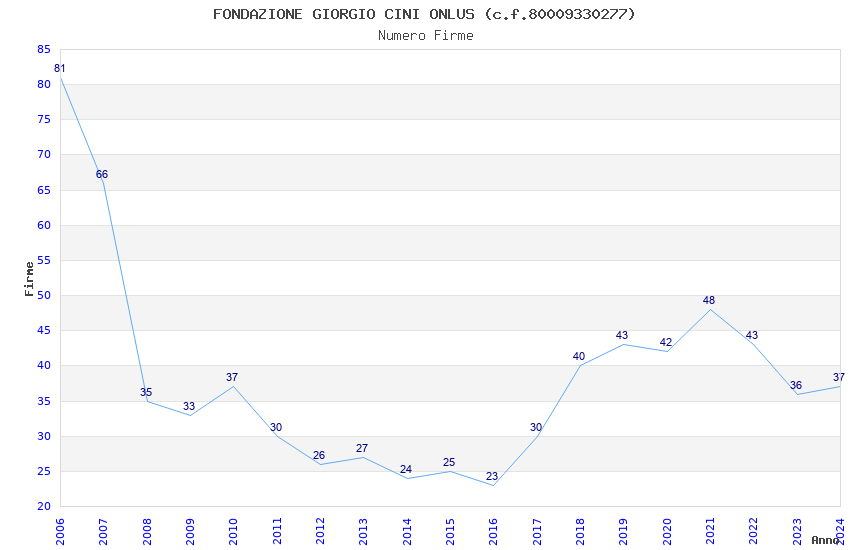Select the 2019 year axis label

(x=623, y=532)
